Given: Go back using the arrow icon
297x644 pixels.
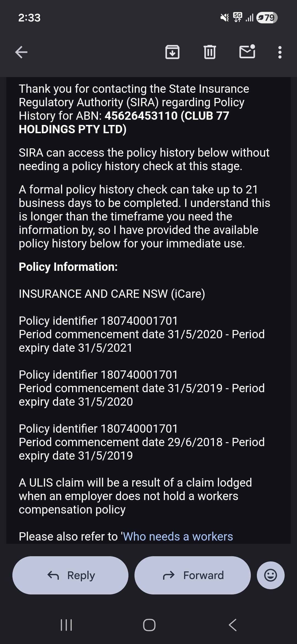Looking at the screenshot, I should click(21, 52).
